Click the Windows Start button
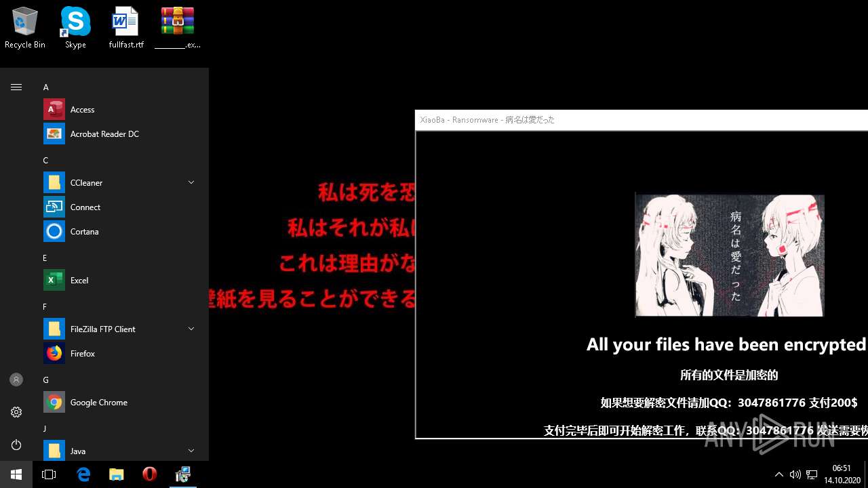Image resolution: width=868 pixels, height=488 pixels. (x=16, y=474)
